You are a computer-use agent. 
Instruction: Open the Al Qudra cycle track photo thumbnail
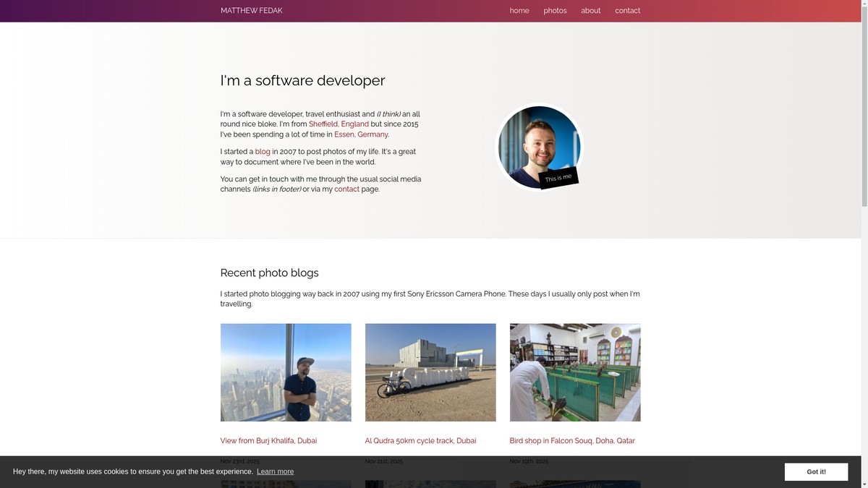pos(430,372)
